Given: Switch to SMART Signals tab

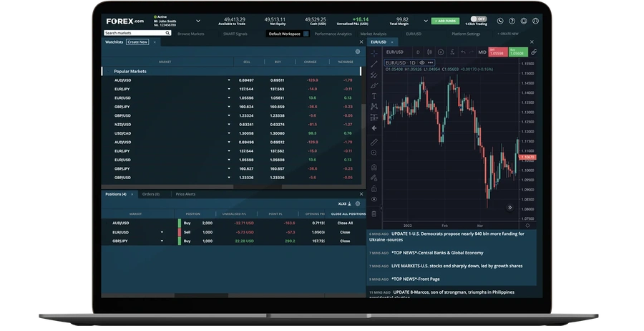Looking at the screenshot, I should tap(235, 34).
